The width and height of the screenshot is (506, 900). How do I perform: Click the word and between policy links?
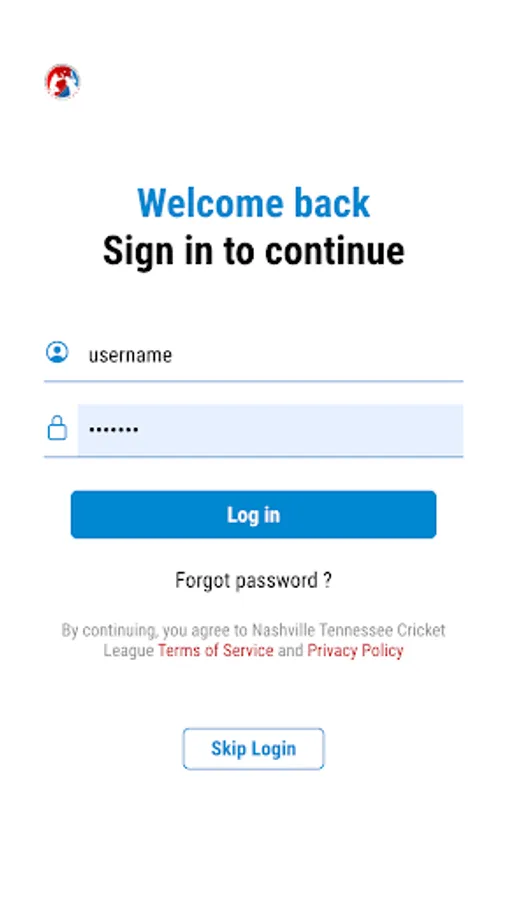coord(290,650)
